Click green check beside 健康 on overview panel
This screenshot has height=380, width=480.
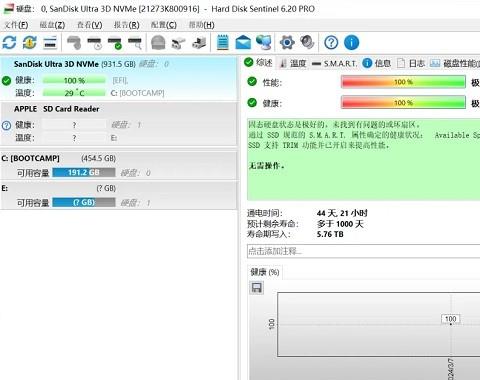[x=252, y=102]
